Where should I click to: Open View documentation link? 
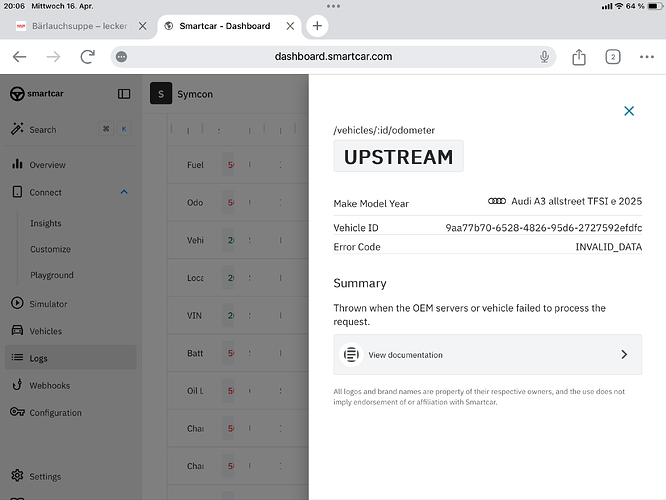[x=487, y=355]
